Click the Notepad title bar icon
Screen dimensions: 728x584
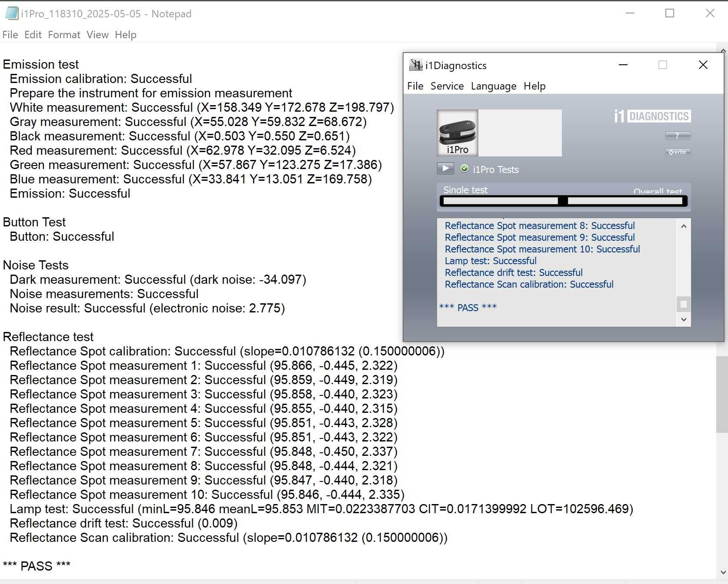coord(11,13)
